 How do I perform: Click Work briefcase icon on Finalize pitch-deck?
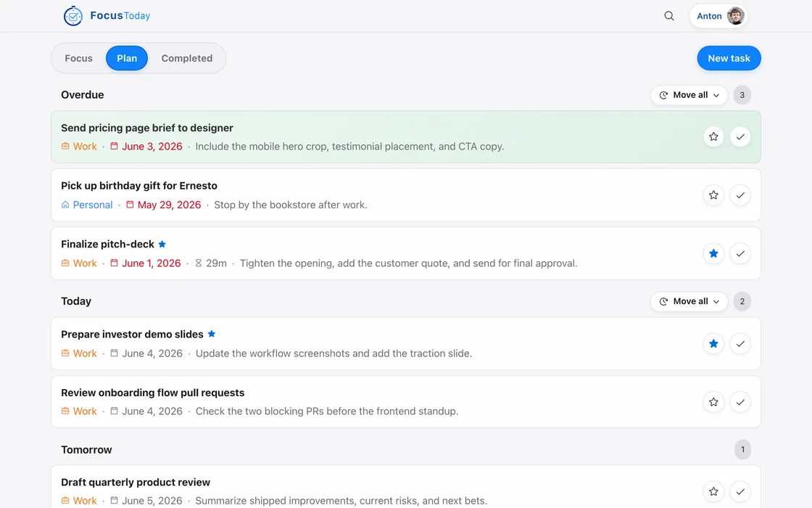click(65, 263)
